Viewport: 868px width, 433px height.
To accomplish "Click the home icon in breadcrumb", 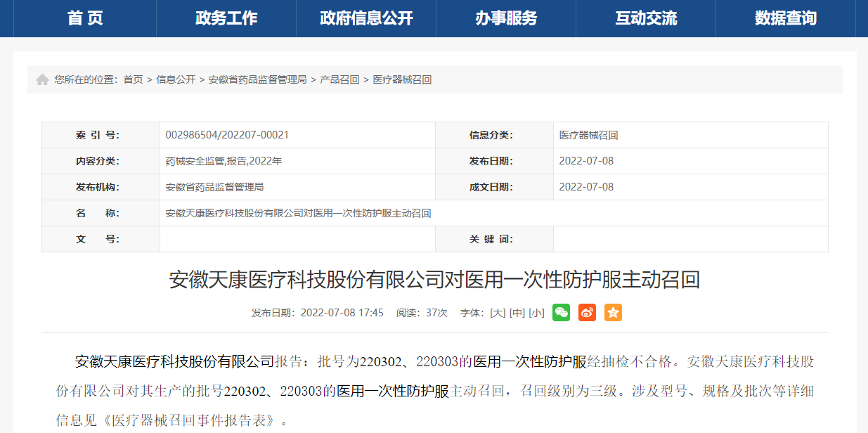I will click(x=43, y=80).
